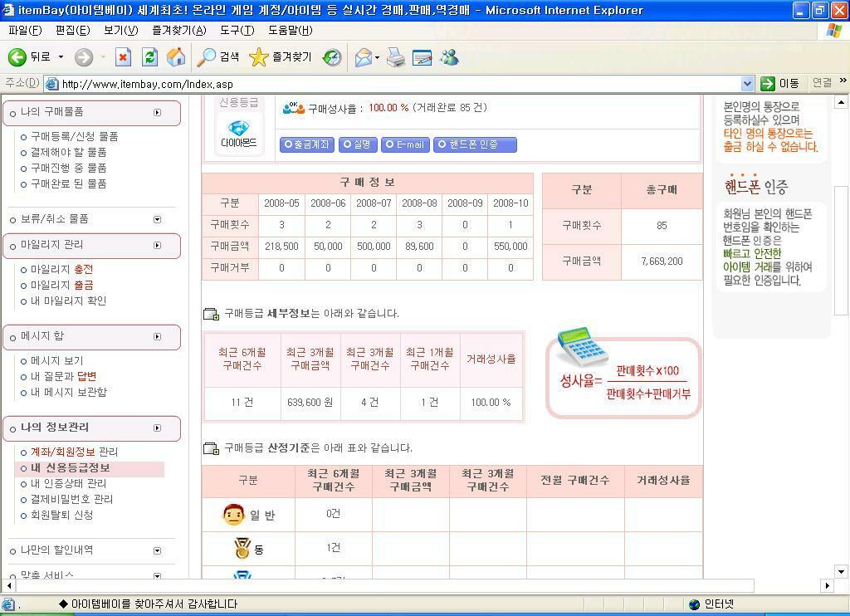The image size is (850, 616).
Task: Expand the 나의 구매물품 section arrow
Action: 157,113
